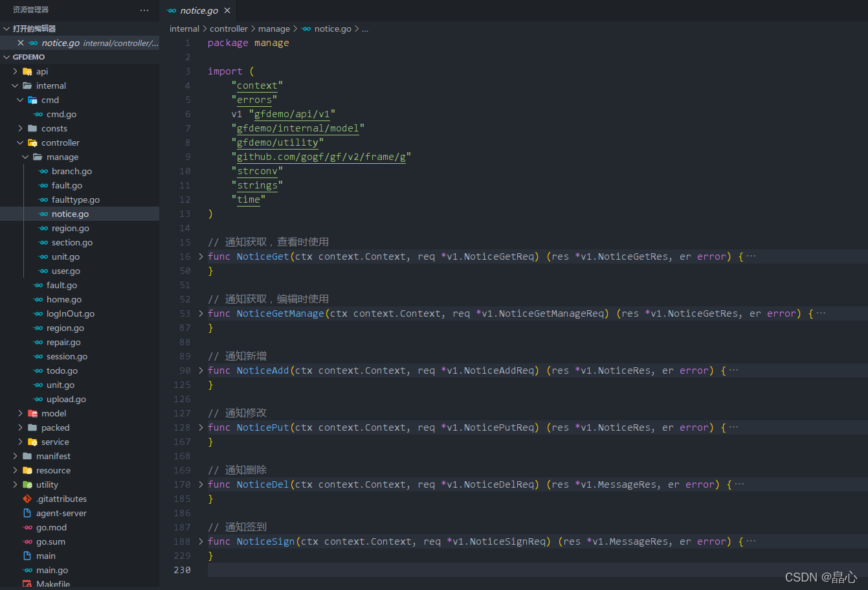868x590 pixels.
Task: Click the manage breadcrumb segment
Action: 274,28
